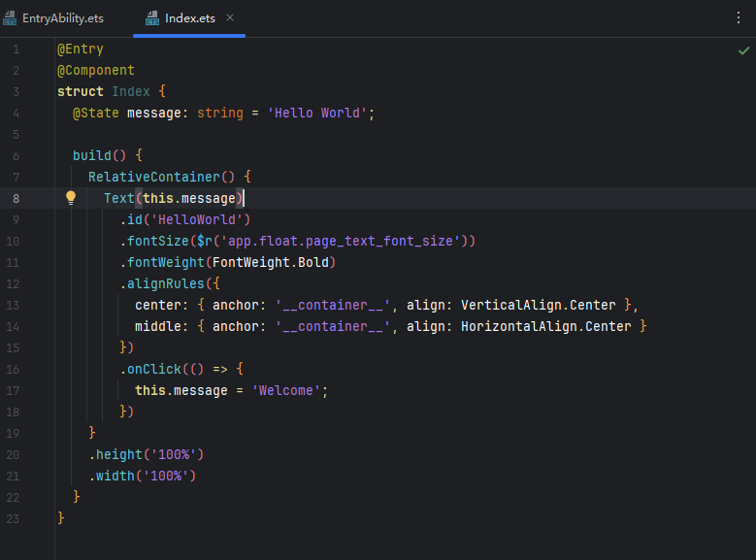The image size is (756, 560).
Task: Click the green checkmark inspection status icon
Action: (x=744, y=50)
